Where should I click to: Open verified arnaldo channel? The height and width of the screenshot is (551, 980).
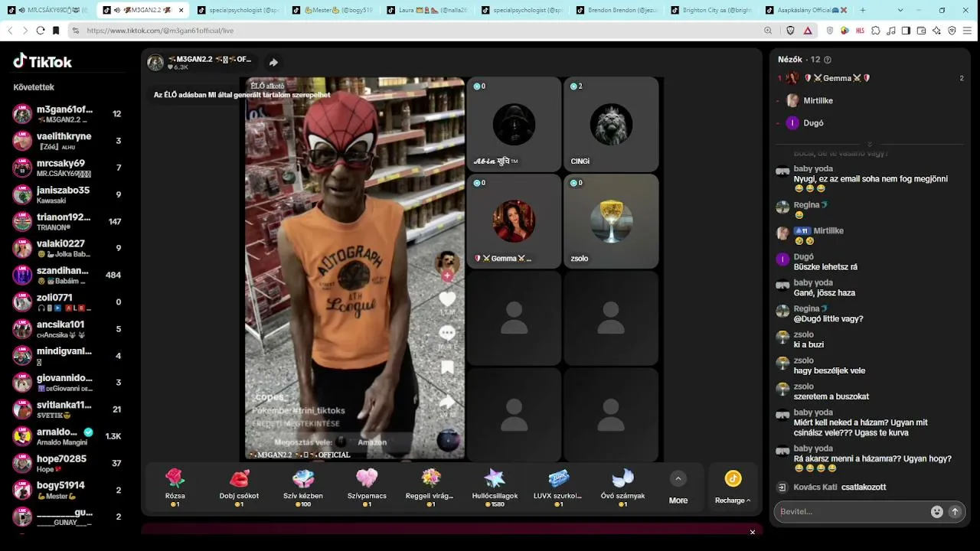tap(67, 436)
